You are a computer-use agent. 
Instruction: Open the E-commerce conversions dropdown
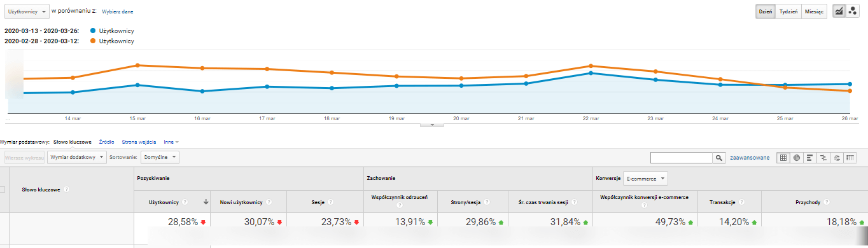(x=645, y=179)
